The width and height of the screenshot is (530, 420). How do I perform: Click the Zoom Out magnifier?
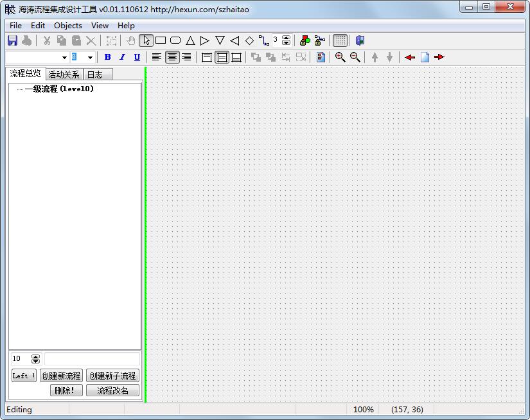click(x=355, y=57)
